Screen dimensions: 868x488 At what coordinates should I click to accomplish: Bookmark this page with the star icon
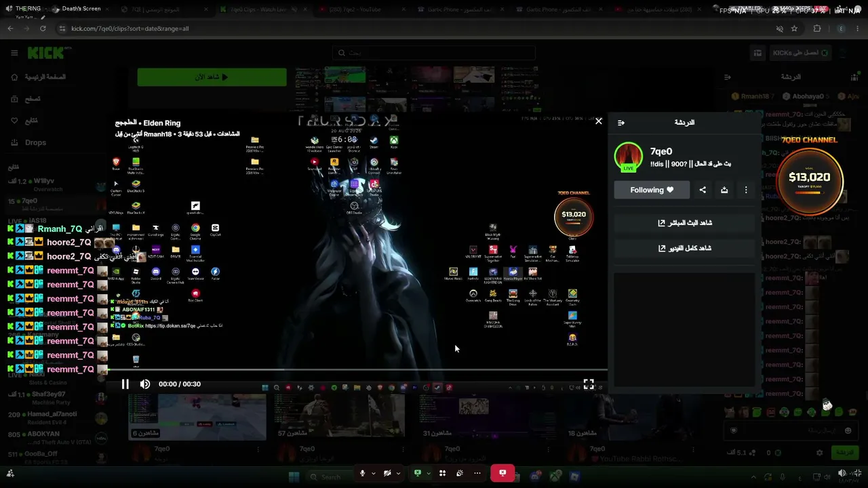click(x=794, y=28)
